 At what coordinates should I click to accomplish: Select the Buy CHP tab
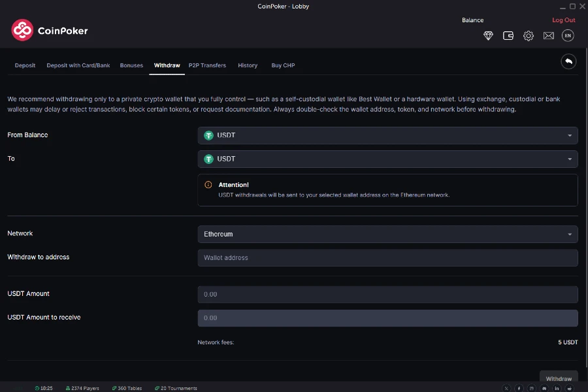point(282,65)
